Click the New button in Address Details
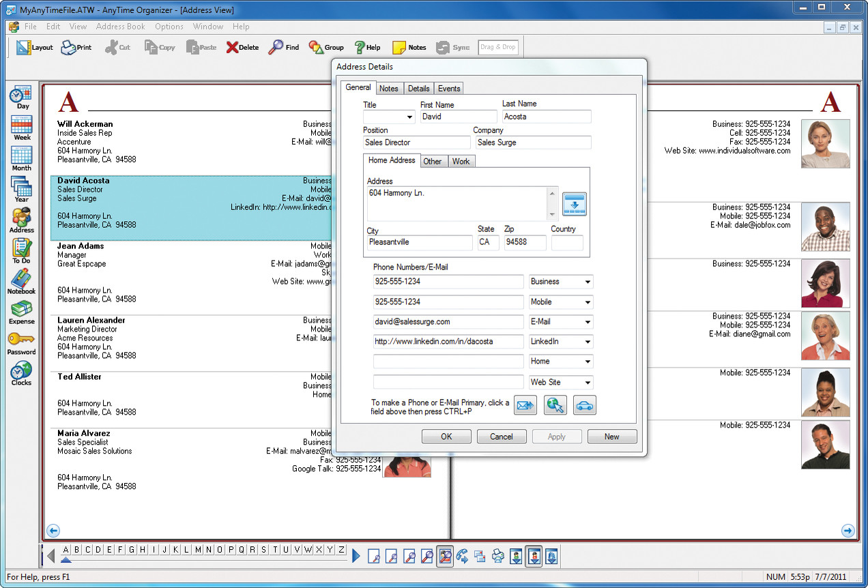This screenshot has width=868, height=588. (611, 436)
